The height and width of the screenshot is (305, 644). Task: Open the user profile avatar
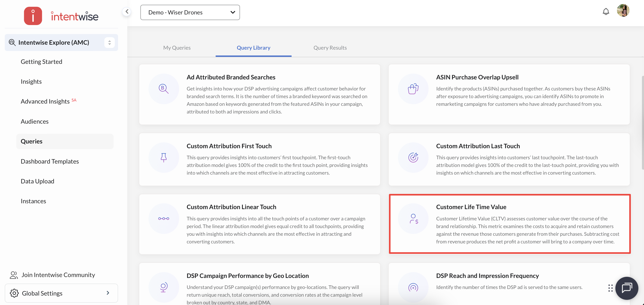coord(623,11)
